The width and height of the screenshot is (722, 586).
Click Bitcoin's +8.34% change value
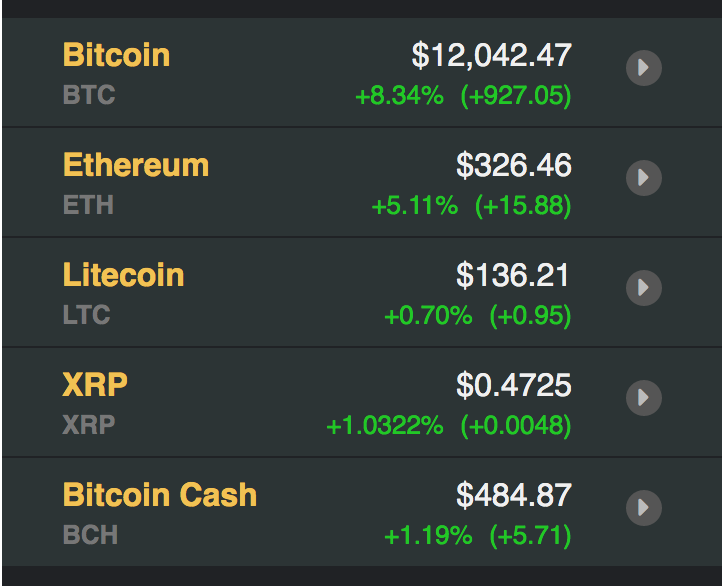(399, 97)
